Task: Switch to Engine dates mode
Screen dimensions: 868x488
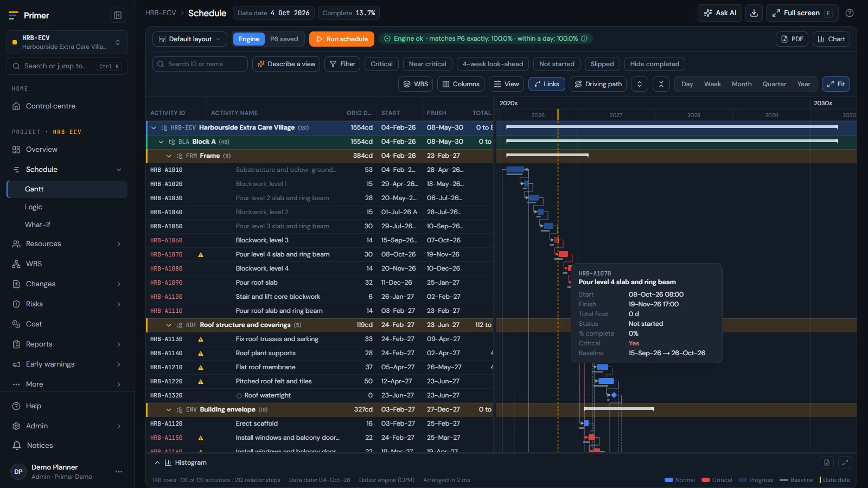Action: (x=249, y=39)
